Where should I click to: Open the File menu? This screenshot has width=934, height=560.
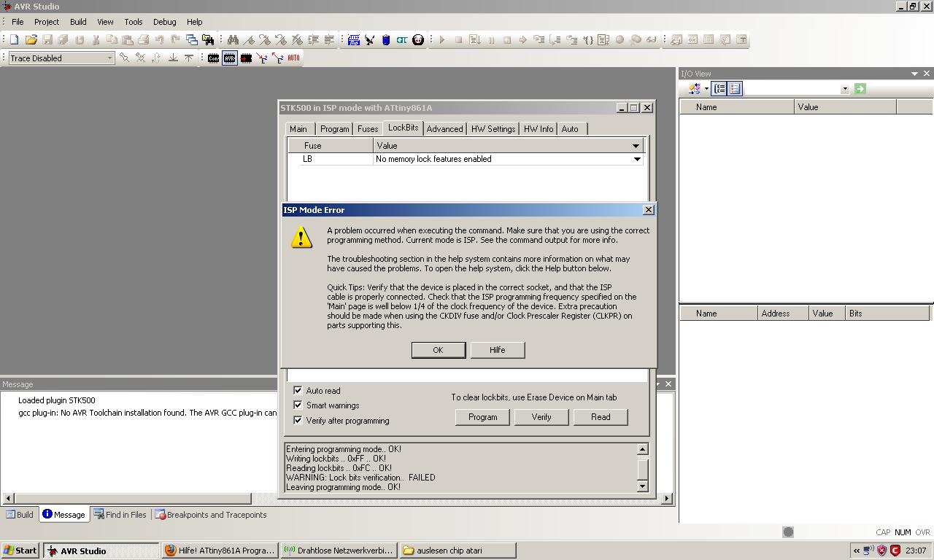point(18,22)
